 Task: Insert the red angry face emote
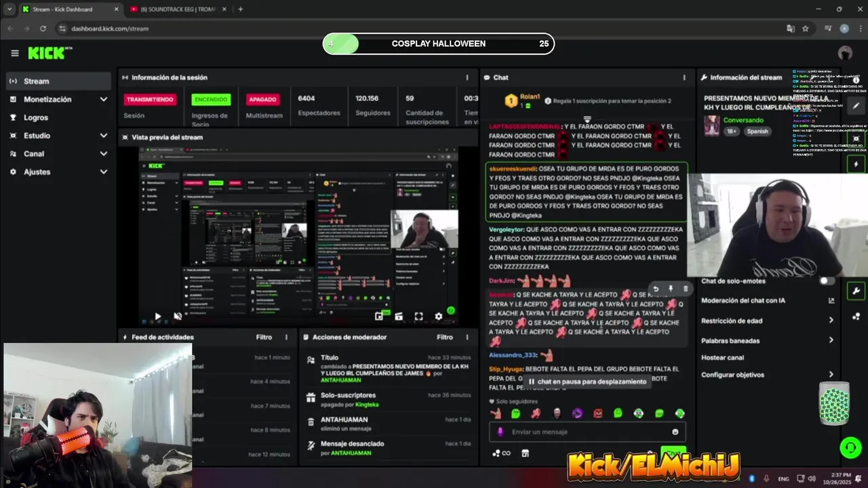pos(598,413)
